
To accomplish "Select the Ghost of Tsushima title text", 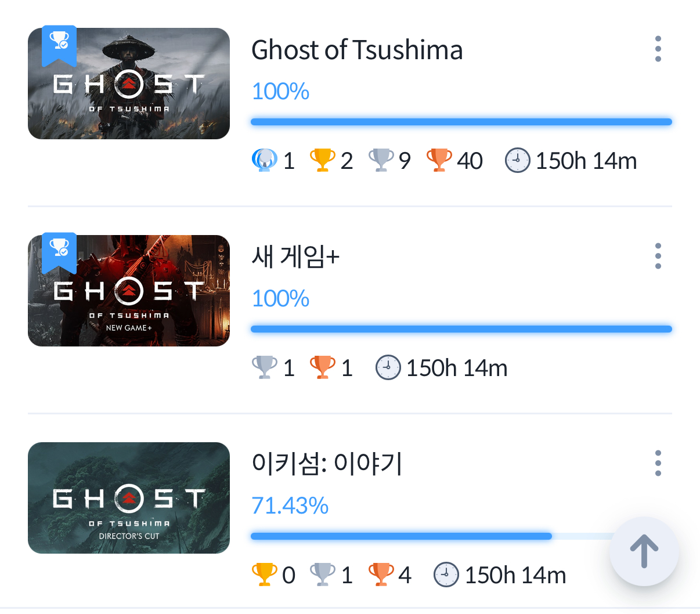I will (357, 50).
